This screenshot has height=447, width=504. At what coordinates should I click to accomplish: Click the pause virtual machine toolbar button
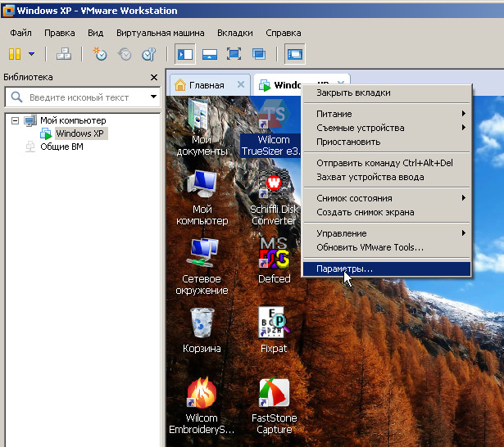[x=15, y=54]
